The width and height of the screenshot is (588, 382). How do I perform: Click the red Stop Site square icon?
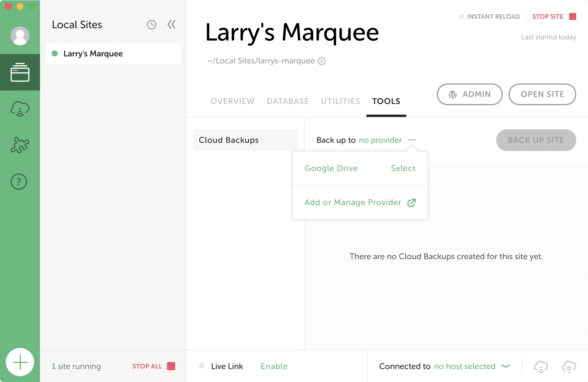[573, 16]
